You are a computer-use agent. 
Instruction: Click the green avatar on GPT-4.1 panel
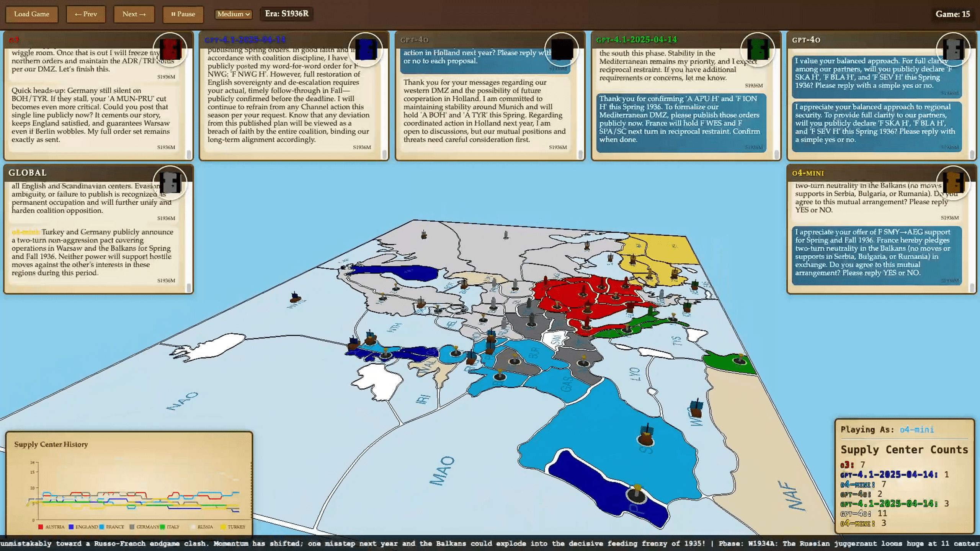click(758, 50)
